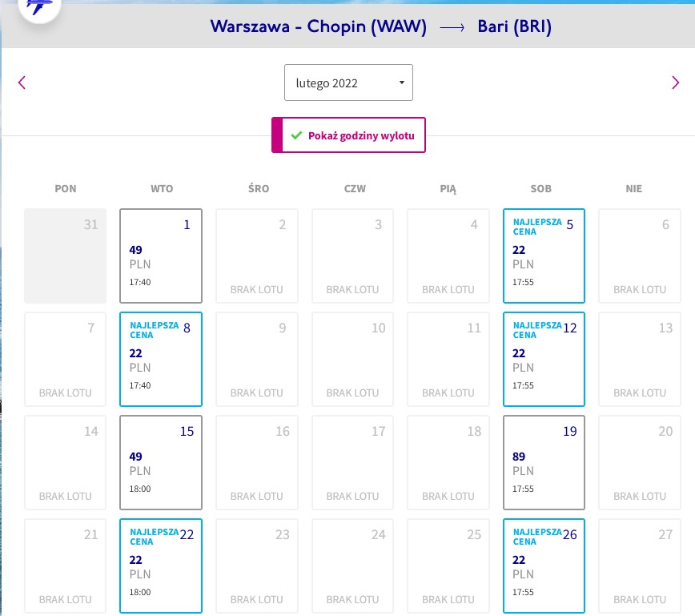
Task: Select February 5 best price flight
Action: point(544,256)
